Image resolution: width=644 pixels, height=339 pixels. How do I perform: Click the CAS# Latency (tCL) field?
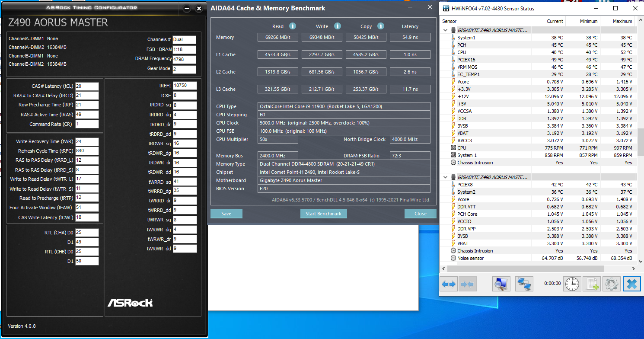(87, 86)
